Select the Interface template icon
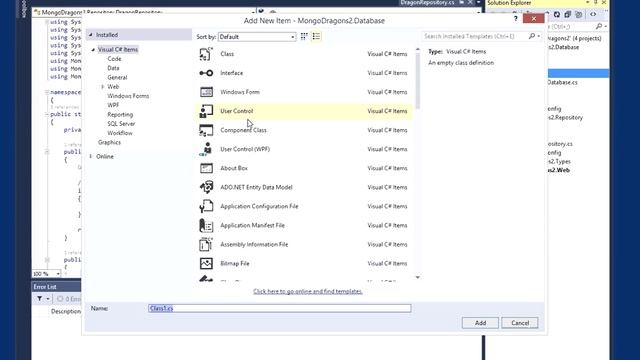640x360 pixels. pyautogui.click(x=206, y=73)
